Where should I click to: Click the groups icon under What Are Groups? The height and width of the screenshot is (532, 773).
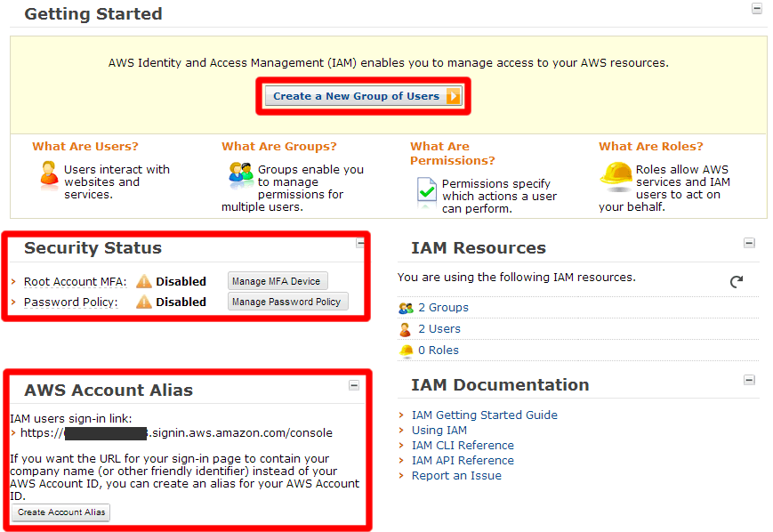click(x=241, y=175)
